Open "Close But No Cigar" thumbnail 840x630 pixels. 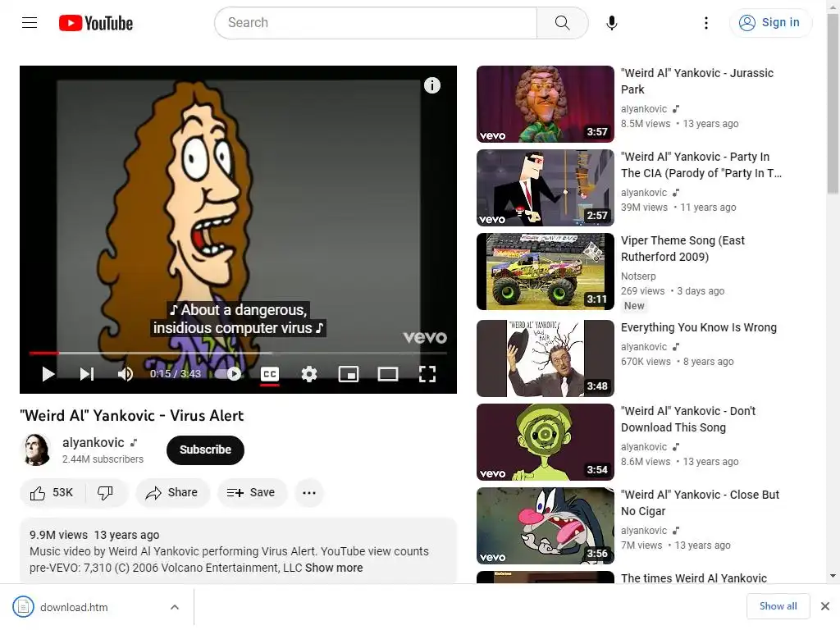coord(546,526)
